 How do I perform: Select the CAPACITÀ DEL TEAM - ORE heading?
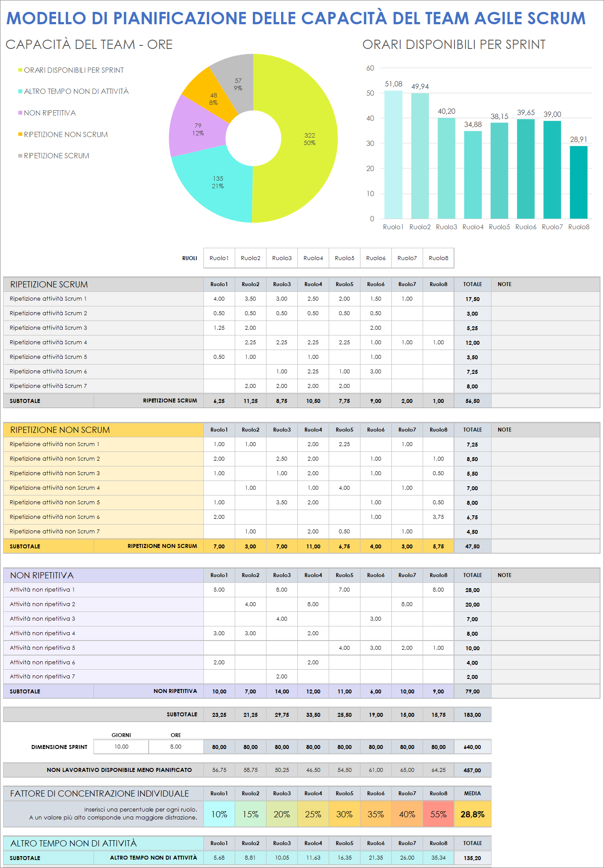click(x=89, y=45)
